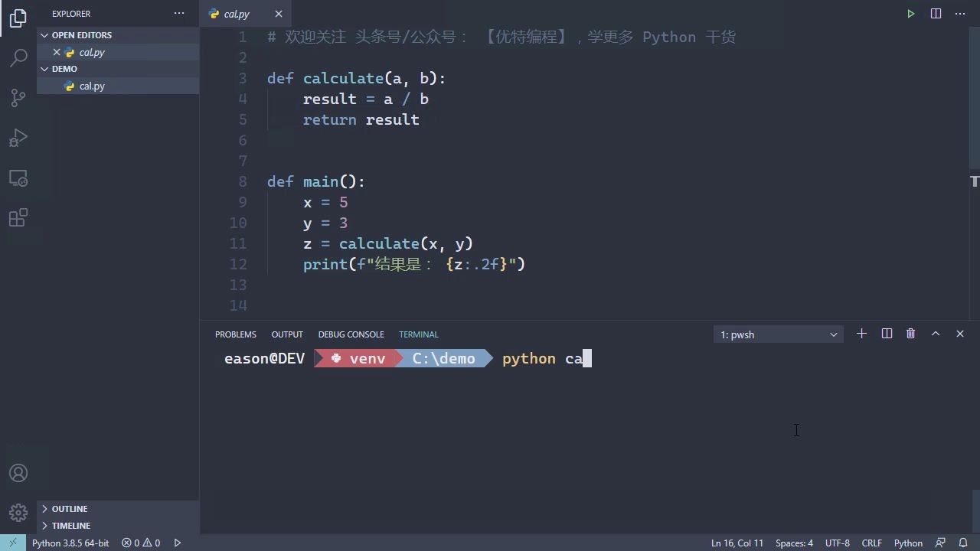Click the 'venv' prompt segment in terminal
This screenshot has width=980, height=551.
pyautogui.click(x=359, y=358)
